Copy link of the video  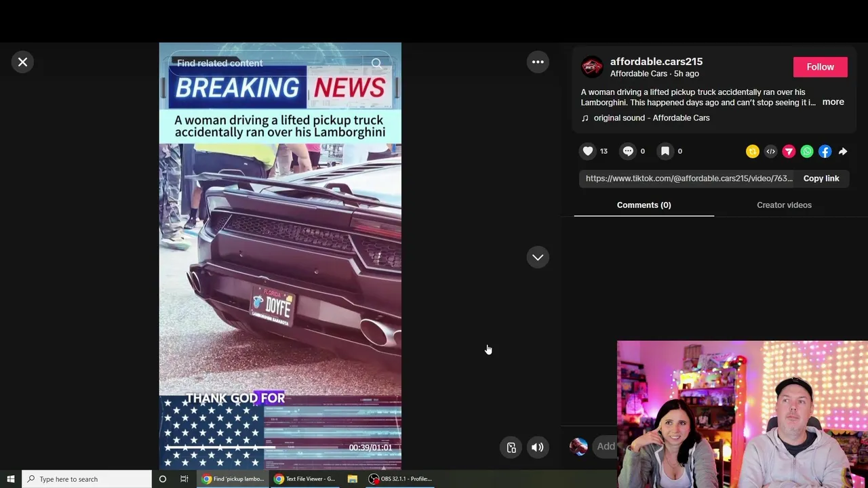click(x=821, y=178)
